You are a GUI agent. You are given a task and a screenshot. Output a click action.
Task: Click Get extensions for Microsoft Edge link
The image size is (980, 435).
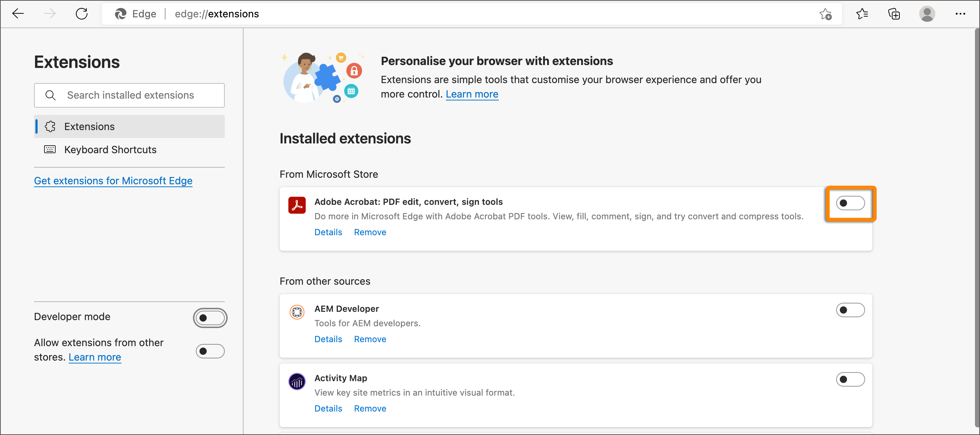coord(113,181)
